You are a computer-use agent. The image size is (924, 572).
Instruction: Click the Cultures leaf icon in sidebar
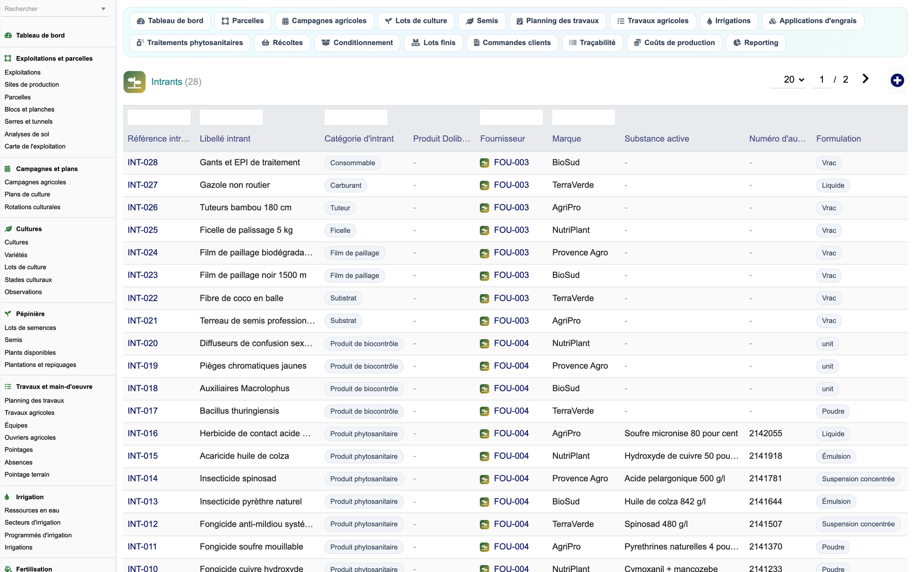coord(8,229)
